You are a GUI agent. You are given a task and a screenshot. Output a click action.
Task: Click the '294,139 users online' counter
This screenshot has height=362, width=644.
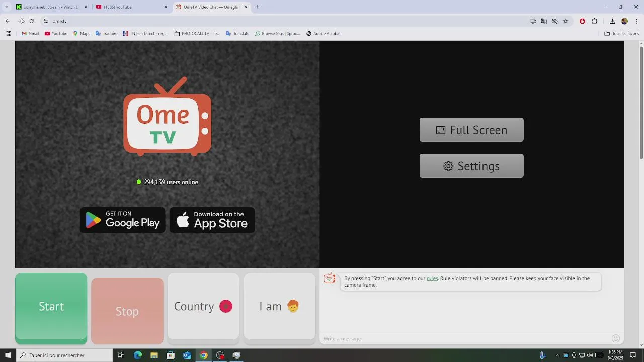point(168,182)
